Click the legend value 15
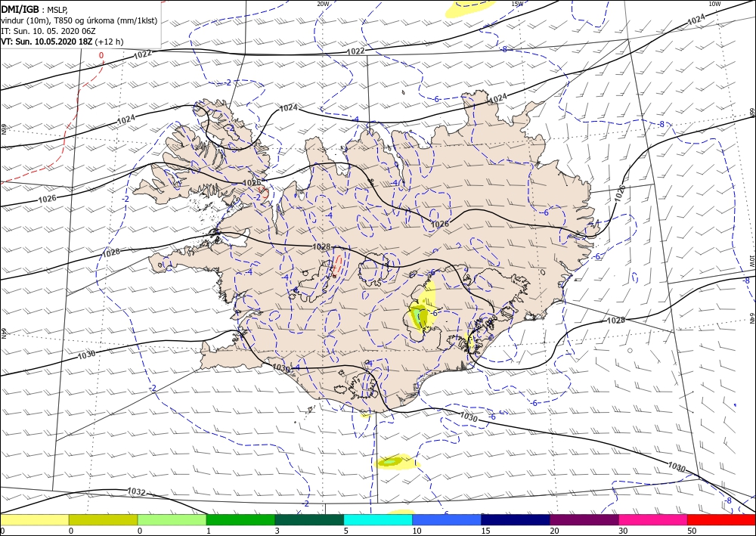Screen dimensions: 756x536 (x=485, y=531)
